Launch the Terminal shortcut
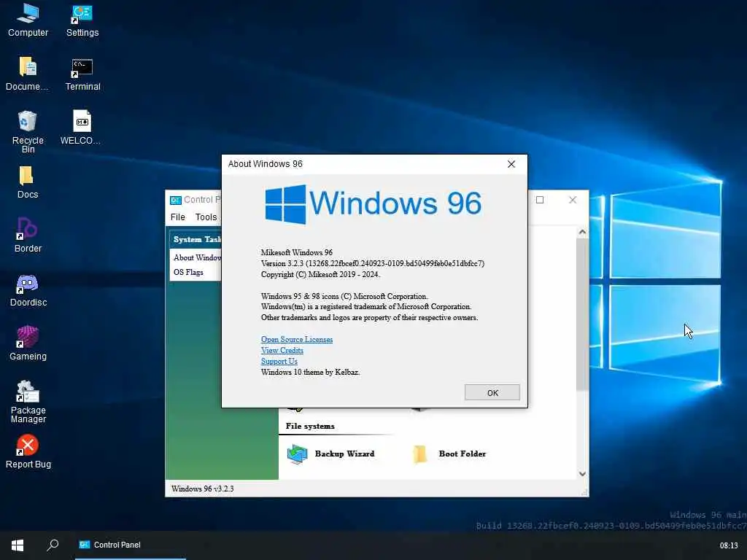 pos(82,74)
